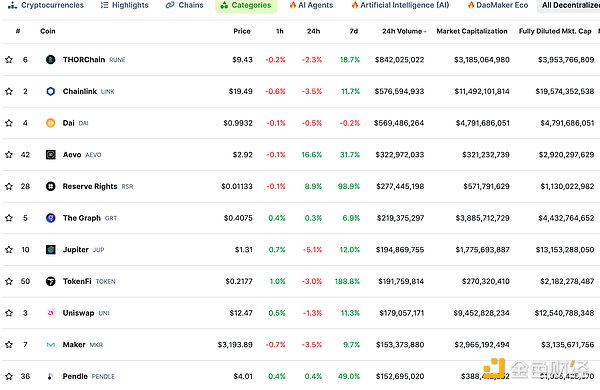Sort by the 24h Volume column header
The width and height of the screenshot is (600, 390).
pos(404,31)
